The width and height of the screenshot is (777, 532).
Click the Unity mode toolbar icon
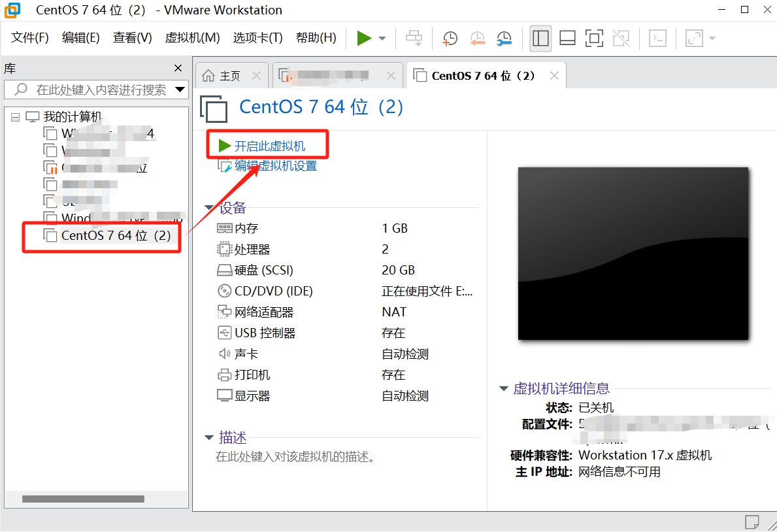coord(621,38)
